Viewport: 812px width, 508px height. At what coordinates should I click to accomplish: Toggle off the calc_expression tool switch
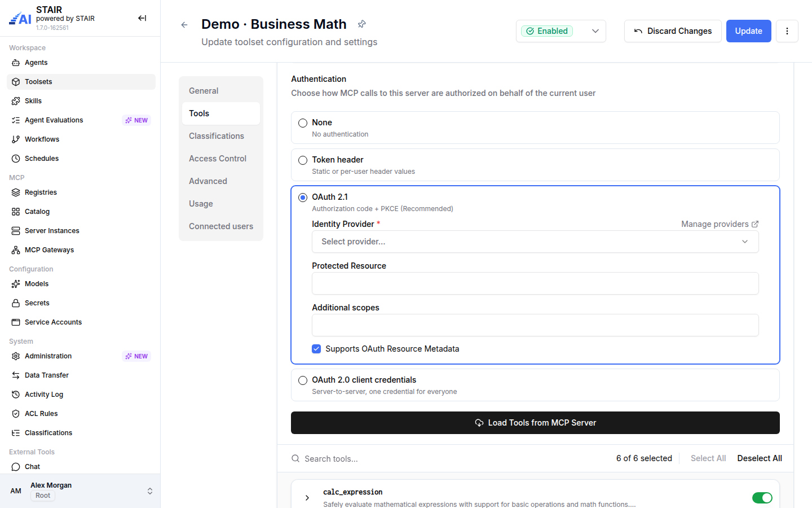tap(762, 498)
